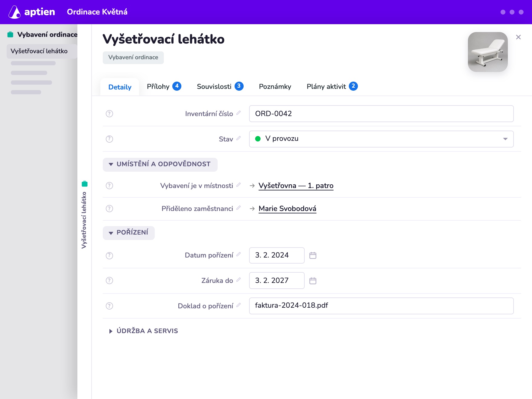Edit the Vybavení je v místnosti field label
Viewport: 532px width, 399px height.
tap(238, 185)
